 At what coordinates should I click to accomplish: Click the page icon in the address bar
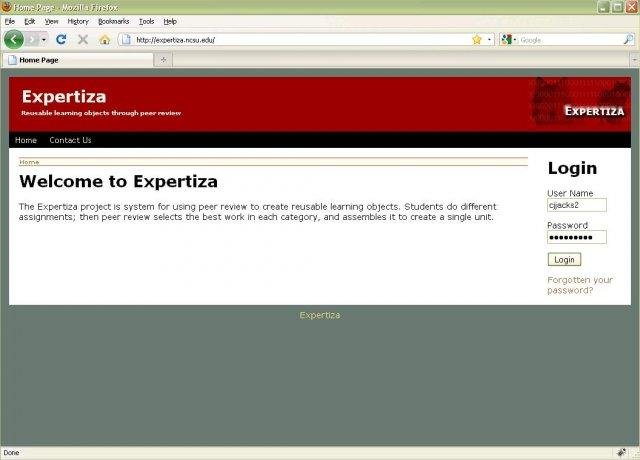126,40
